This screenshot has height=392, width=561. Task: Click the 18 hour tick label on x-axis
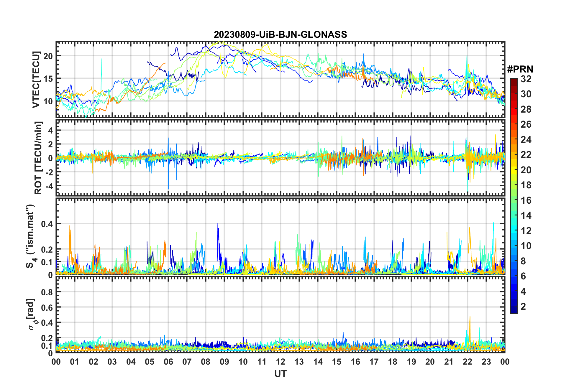(393, 362)
